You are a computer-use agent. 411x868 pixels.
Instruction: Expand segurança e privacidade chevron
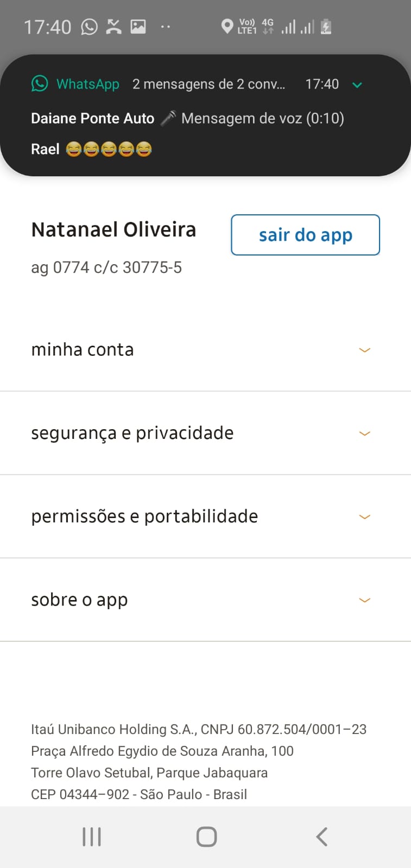tap(365, 433)
